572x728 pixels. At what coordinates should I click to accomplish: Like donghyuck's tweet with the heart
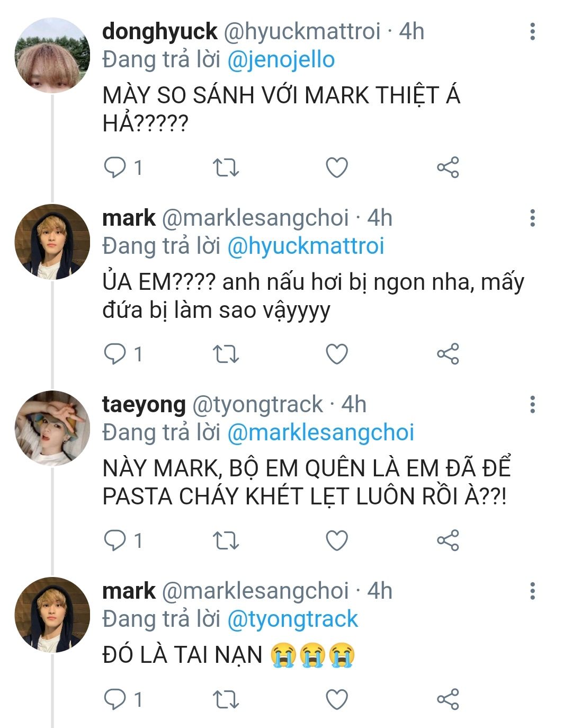336,168
